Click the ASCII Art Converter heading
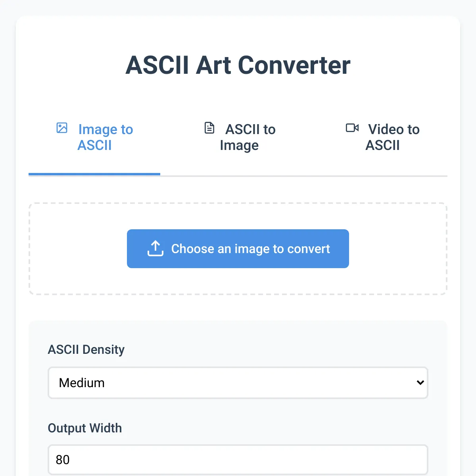Image resolution: width=476 pixels, height=476 pixels. pos(238,65)
